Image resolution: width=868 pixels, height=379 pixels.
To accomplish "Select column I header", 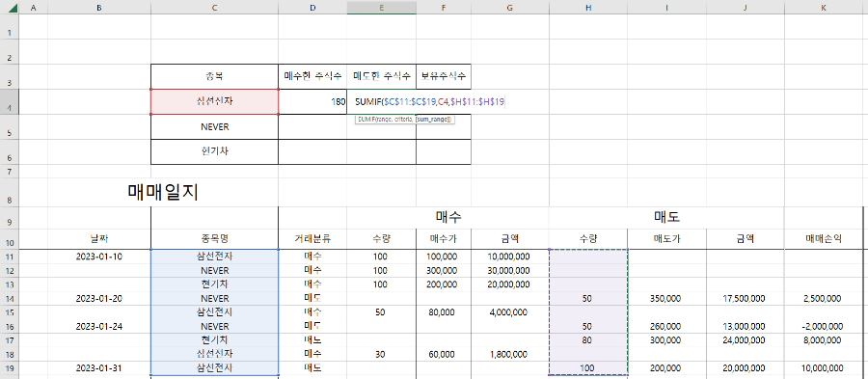I will (666, 7).
